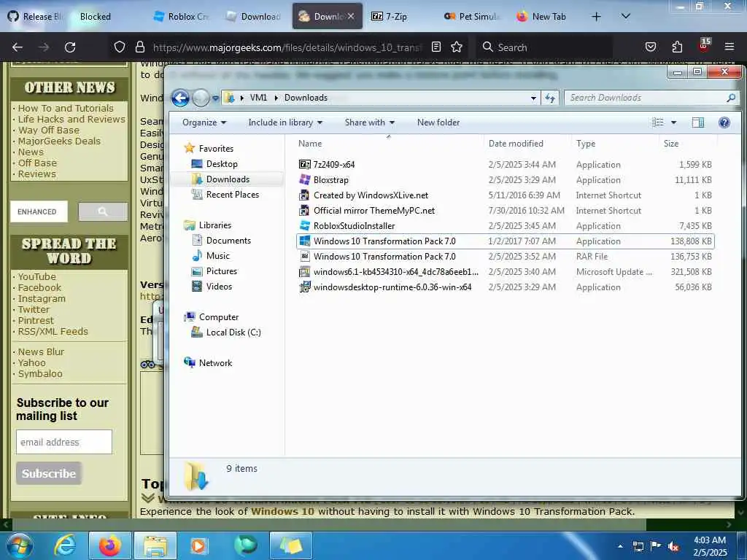This screenshot has width=747, height=560.
Task: Click the Windows Media Player taskbar icon
Action: (198, 545)
